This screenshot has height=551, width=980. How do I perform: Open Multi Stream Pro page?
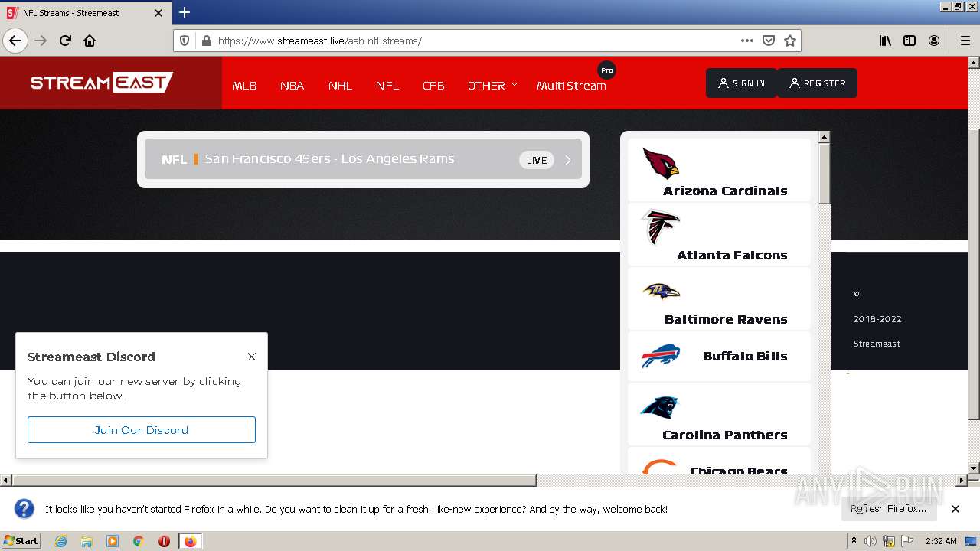click(x=571, y=85)
